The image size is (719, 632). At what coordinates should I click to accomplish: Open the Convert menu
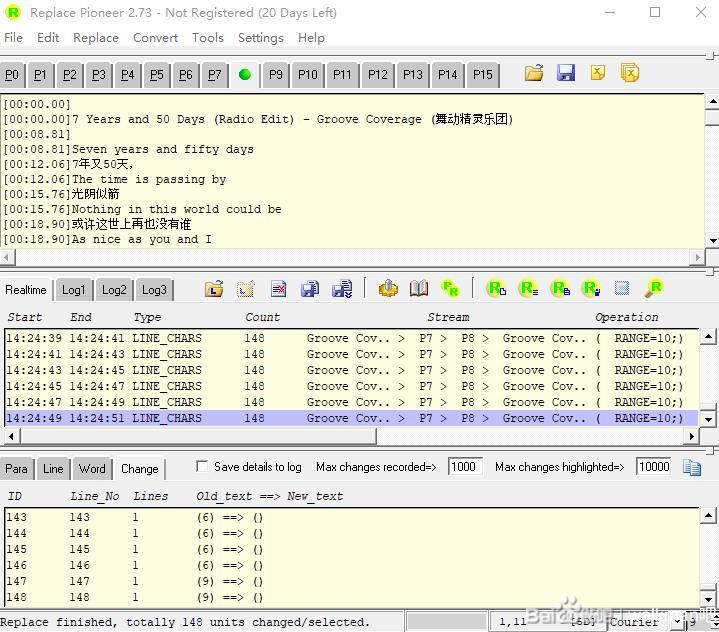(x=155, y=38)
